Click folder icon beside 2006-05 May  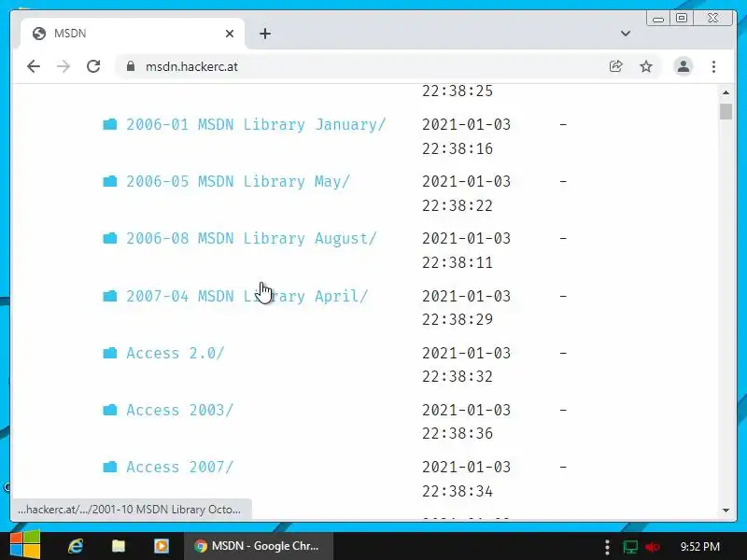pos(110,181)
